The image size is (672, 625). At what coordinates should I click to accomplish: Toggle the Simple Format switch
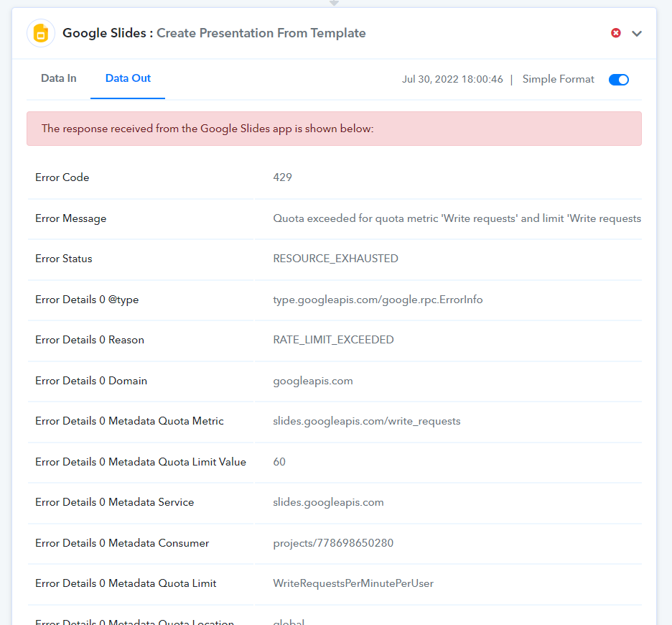click(x=618, y=80)
